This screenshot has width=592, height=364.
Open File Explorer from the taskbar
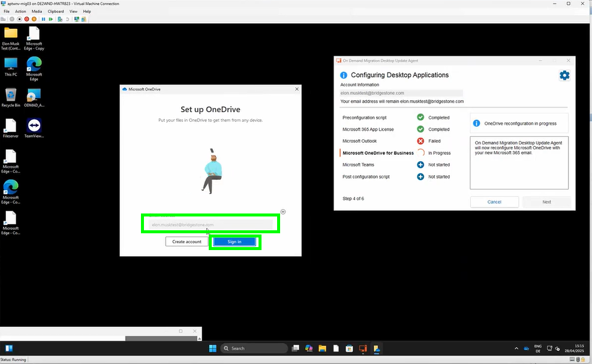coord(322,348)
